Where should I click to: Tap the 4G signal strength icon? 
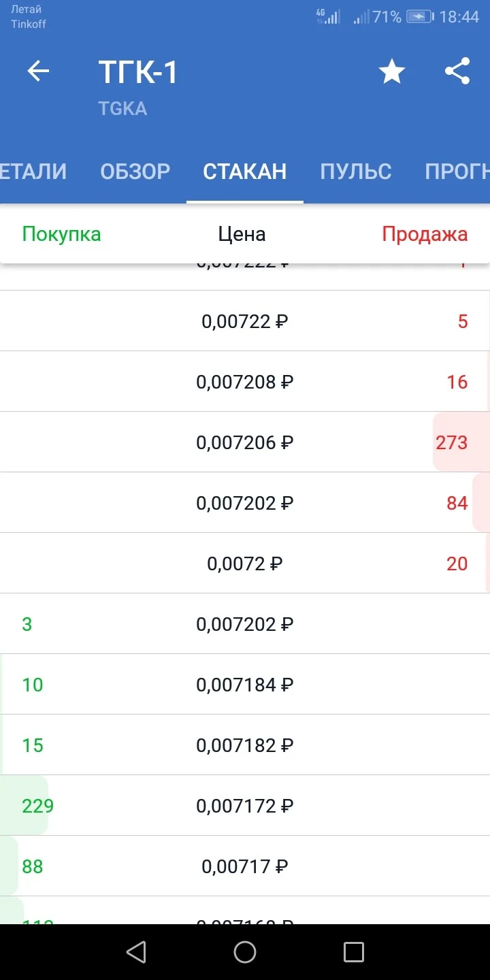(x=328, y=17)
